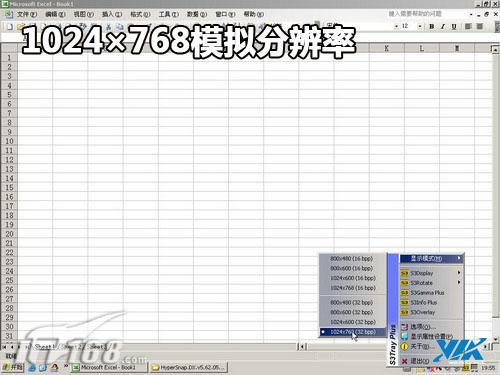Select 800x600 (16 bpp) display mode
This screenshot has height=375, width=500.
352,268
